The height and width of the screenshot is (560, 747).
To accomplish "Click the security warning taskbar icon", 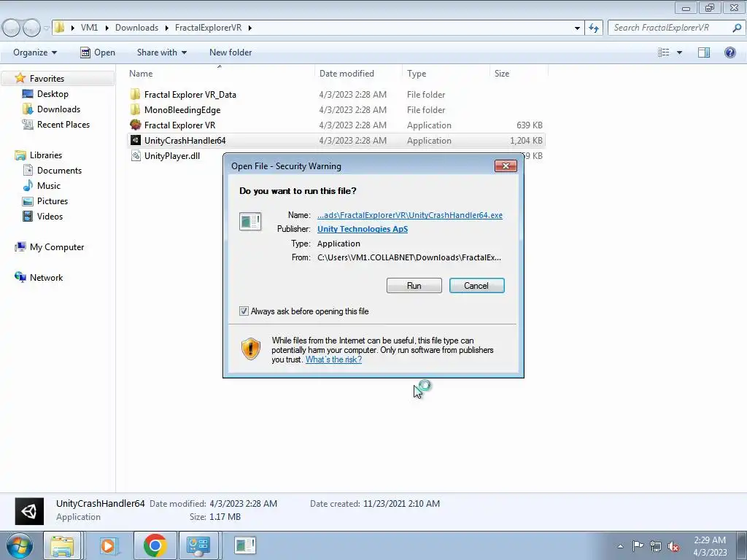I will click(245, 545).
